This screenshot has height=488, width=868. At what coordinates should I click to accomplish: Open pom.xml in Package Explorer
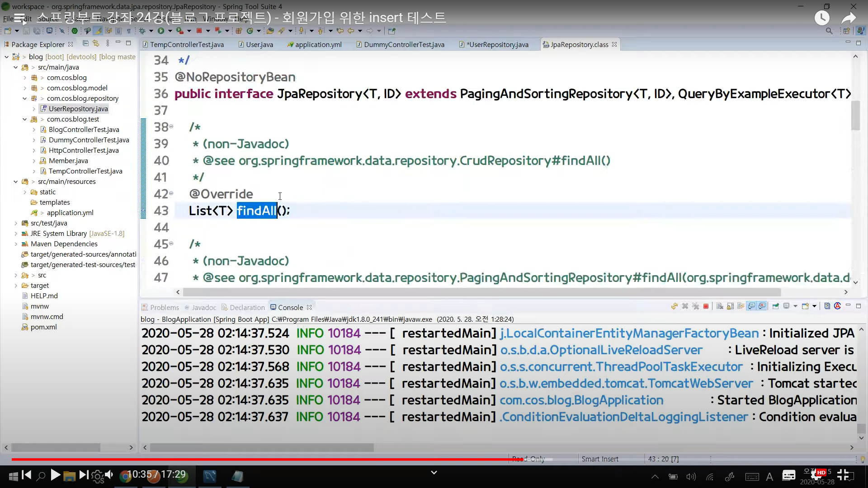point(43,327)
